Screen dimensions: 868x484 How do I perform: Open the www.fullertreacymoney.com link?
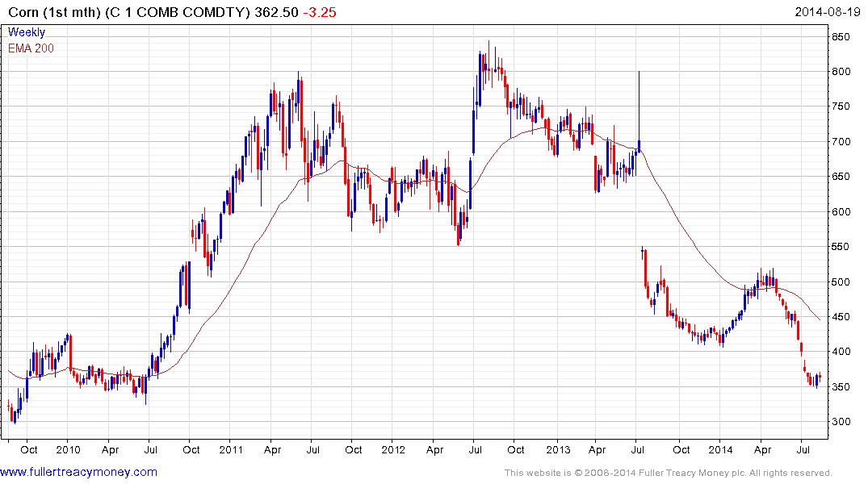(x=78, y=472)
